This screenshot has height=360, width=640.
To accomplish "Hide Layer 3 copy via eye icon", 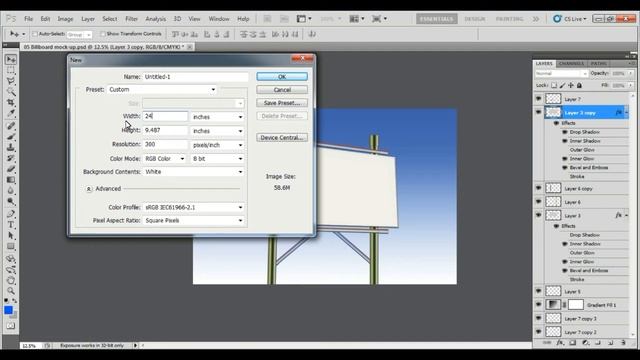I will pos(538,112).
